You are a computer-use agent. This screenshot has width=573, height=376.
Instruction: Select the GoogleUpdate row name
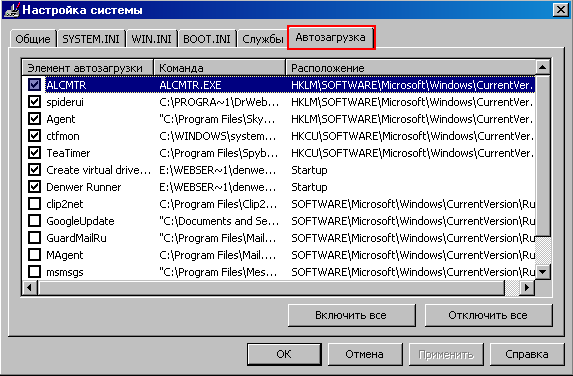(80, 221)
